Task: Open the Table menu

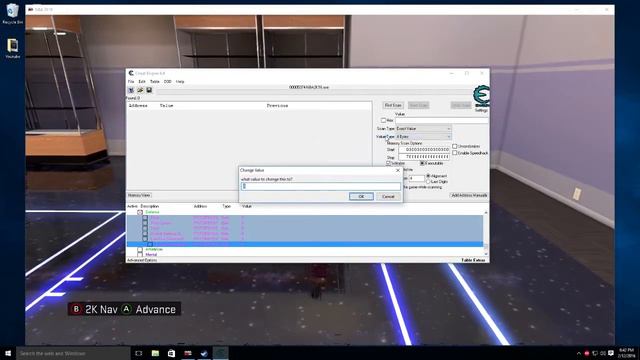Action: (155, 82)
